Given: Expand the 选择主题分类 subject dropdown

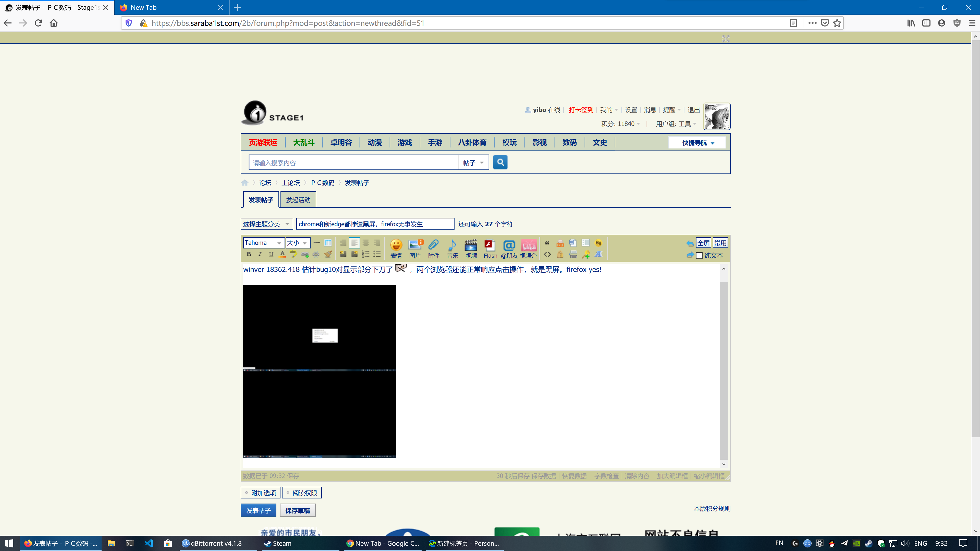Looking at the screenshot, I should click(x=266, y=223).
